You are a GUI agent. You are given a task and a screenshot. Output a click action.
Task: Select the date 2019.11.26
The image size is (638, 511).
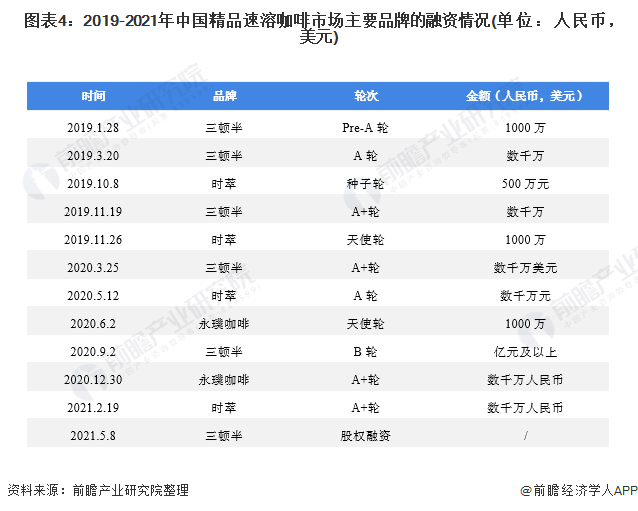[93, 240]
